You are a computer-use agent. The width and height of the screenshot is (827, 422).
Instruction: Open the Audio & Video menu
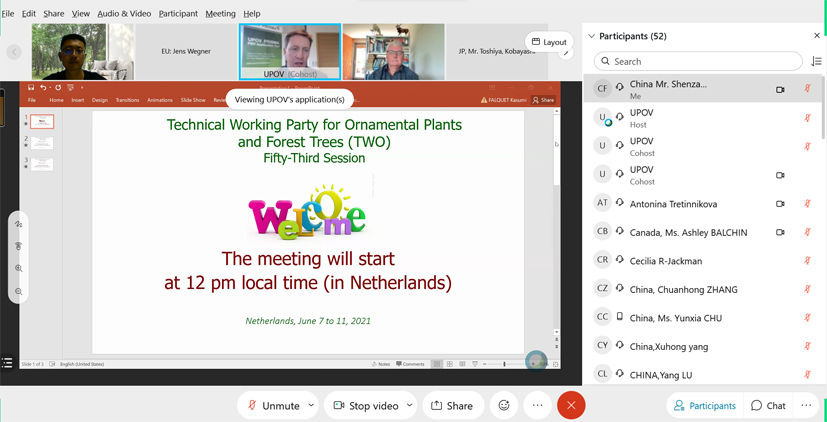pos(124,14)
